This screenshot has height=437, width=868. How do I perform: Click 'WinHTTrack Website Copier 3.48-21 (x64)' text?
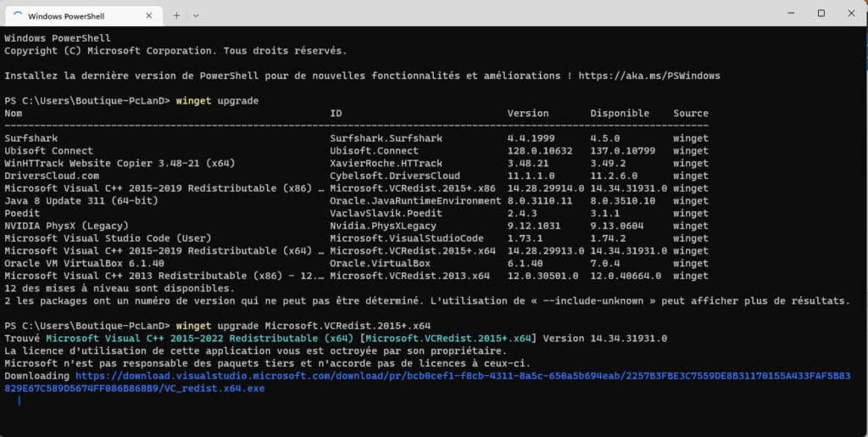(x=120, y=164)
